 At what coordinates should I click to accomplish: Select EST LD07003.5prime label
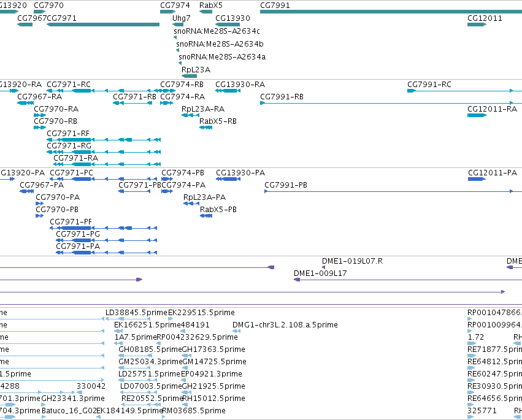click(x=151, y=386)
